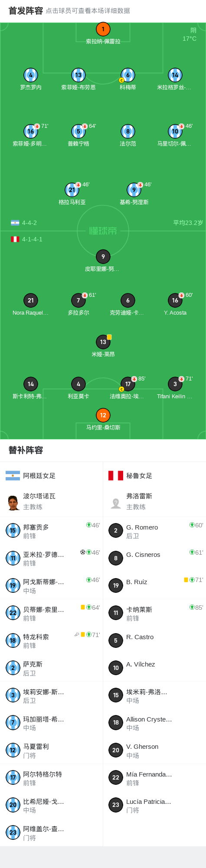Screen dimensions: 206x868
Task: Tap Peru goalkeeper number 12 马约里-桑切斯 icon
Action: (103, 415)
